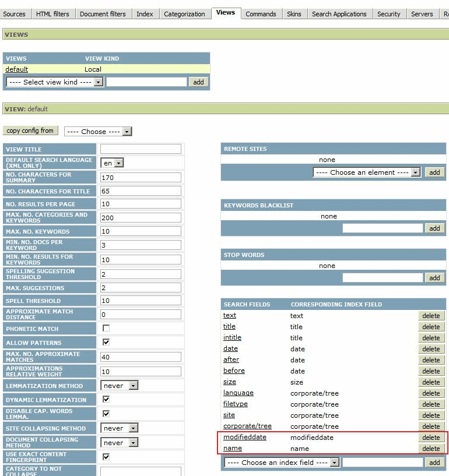Click add button in Remote Sites

coord(434,172)
